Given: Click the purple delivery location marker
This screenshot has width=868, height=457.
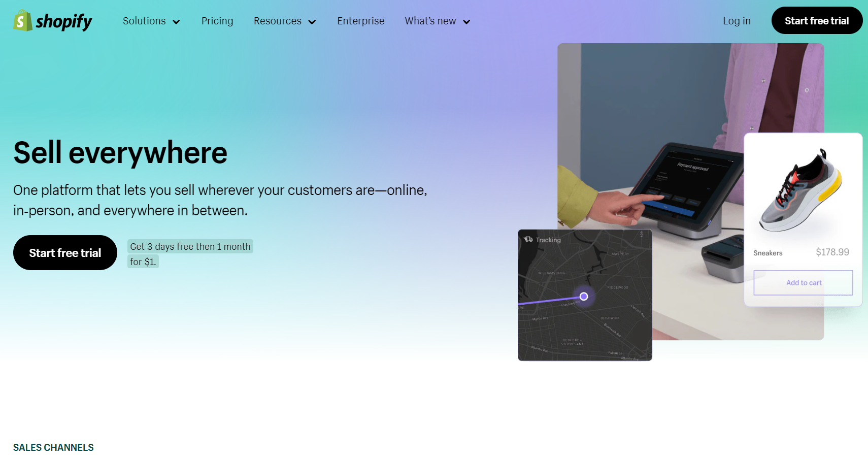Looking at the screenshot, I should pos(583,296).
